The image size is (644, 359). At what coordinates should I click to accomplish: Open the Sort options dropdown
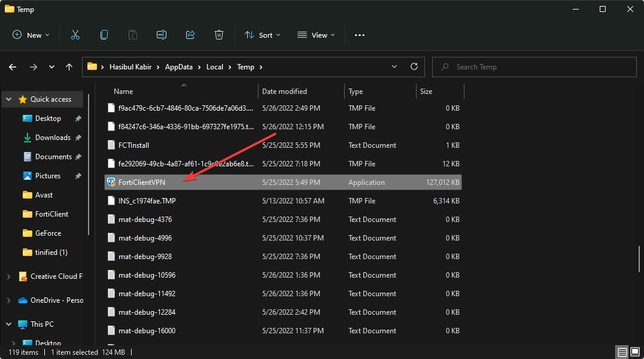pyautogui.click(x=262, y=35)
